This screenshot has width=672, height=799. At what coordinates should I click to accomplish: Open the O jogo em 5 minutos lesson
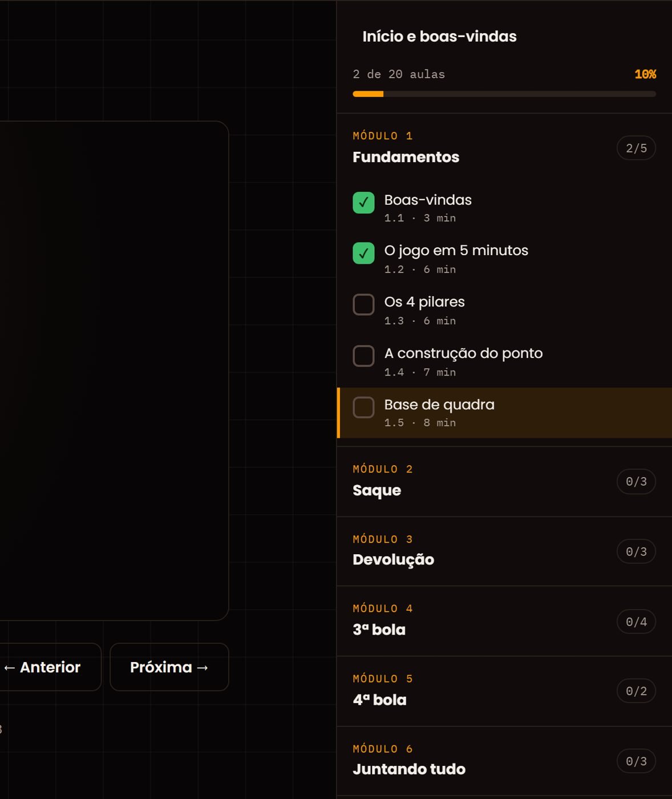504,259
